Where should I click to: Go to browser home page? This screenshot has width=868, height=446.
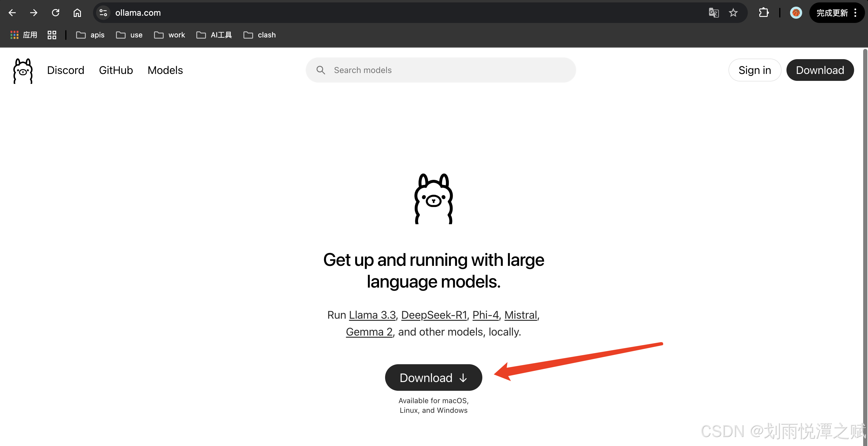click(x=77, y=13)
